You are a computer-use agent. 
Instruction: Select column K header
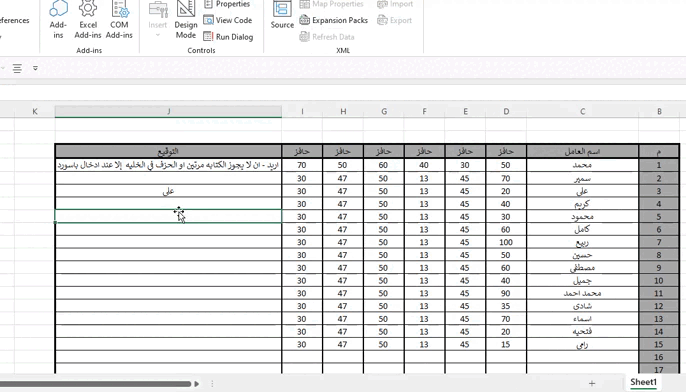[x=35, y=112]
